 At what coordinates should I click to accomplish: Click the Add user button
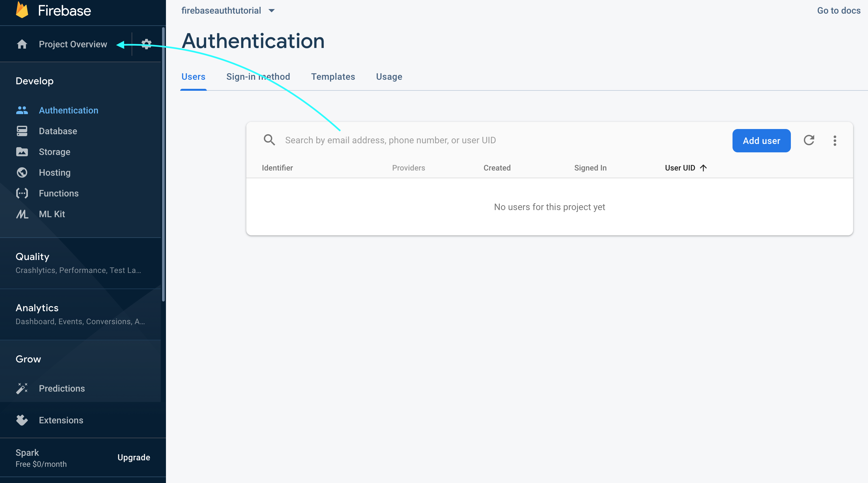click(x=761, y=141)
